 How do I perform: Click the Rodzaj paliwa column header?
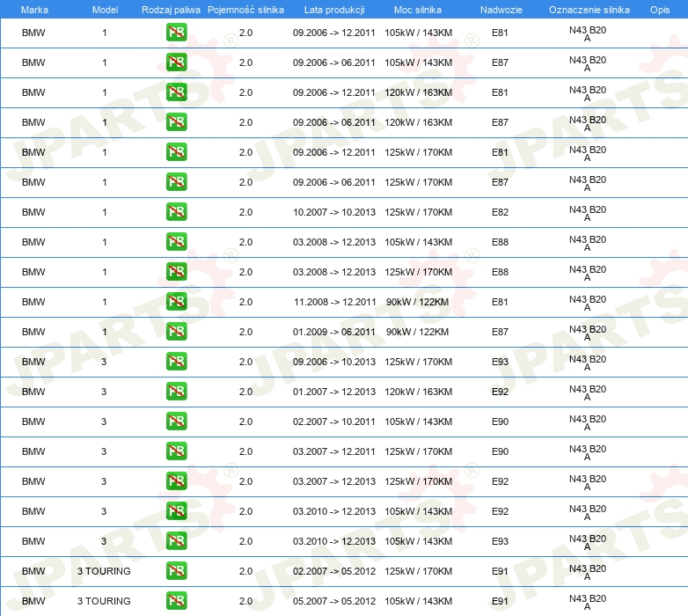171,10
